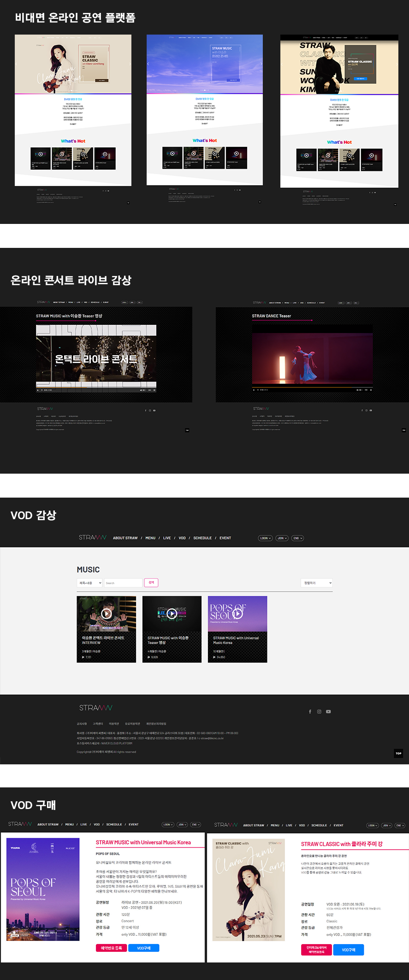Expand the ENG dropdown on the 클라라 주미 강 page
The height and width of the screenshot is (980, 409).
400,826
